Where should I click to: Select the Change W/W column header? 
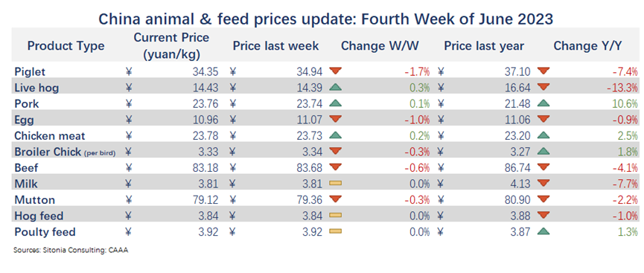pos(380,45)
